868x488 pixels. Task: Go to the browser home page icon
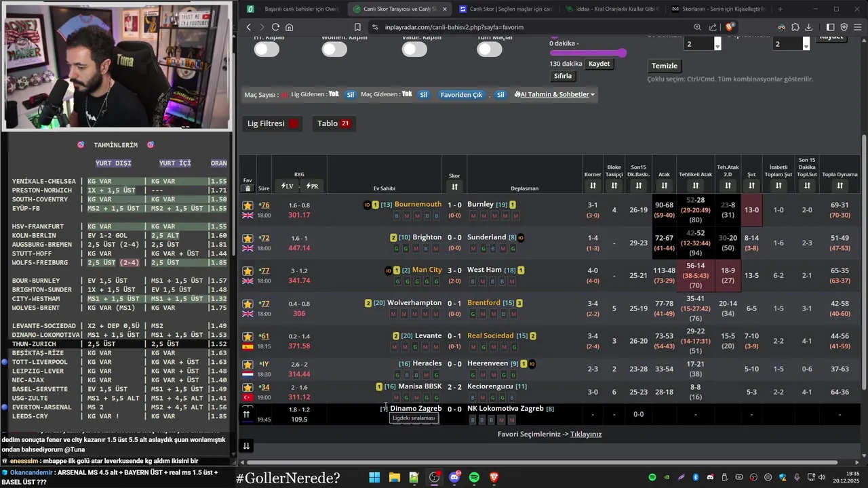pos(289,27)
